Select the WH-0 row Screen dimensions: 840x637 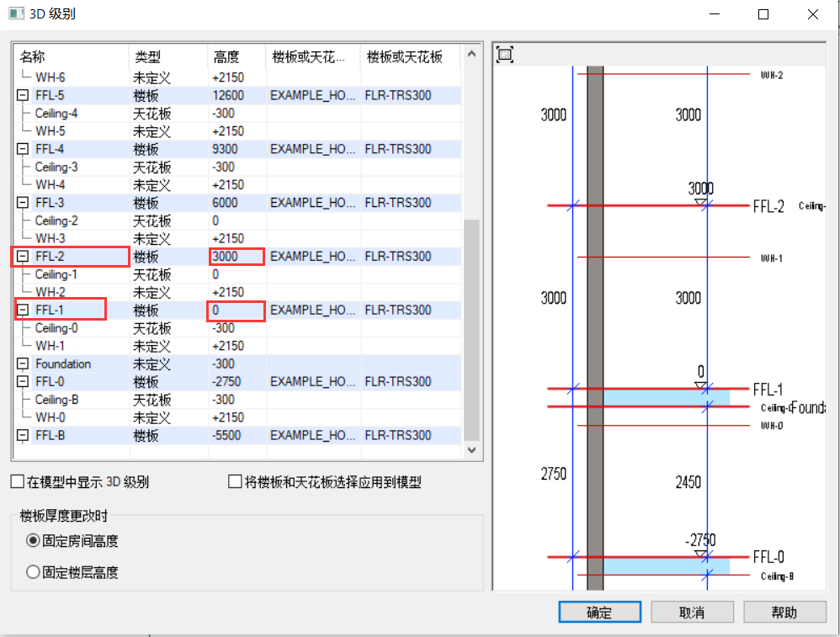237,417
